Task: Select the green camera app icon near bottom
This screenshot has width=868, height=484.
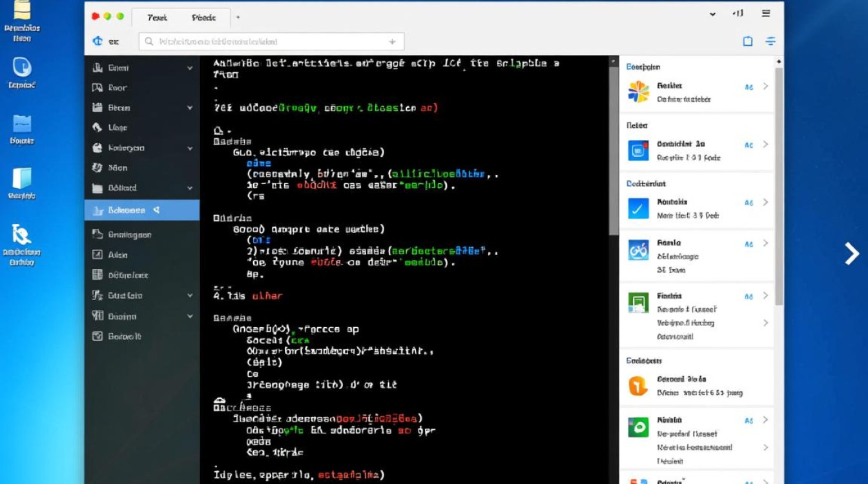Action: coord(638,426)
